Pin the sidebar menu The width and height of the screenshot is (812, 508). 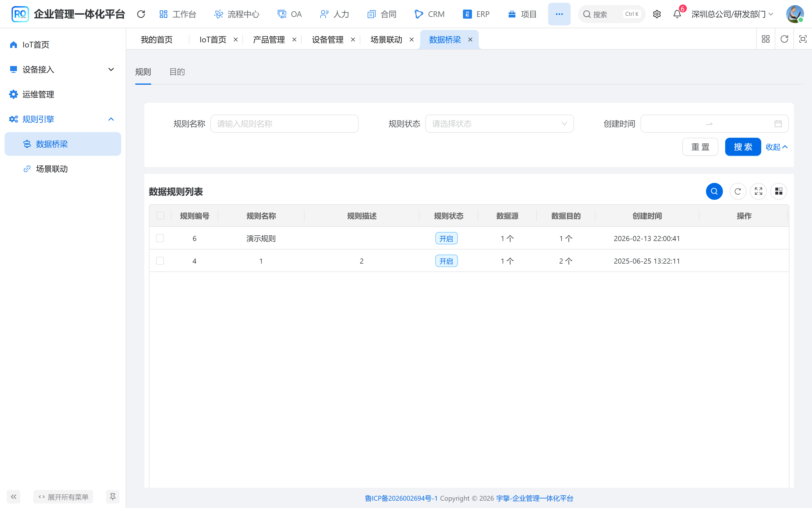113,497
